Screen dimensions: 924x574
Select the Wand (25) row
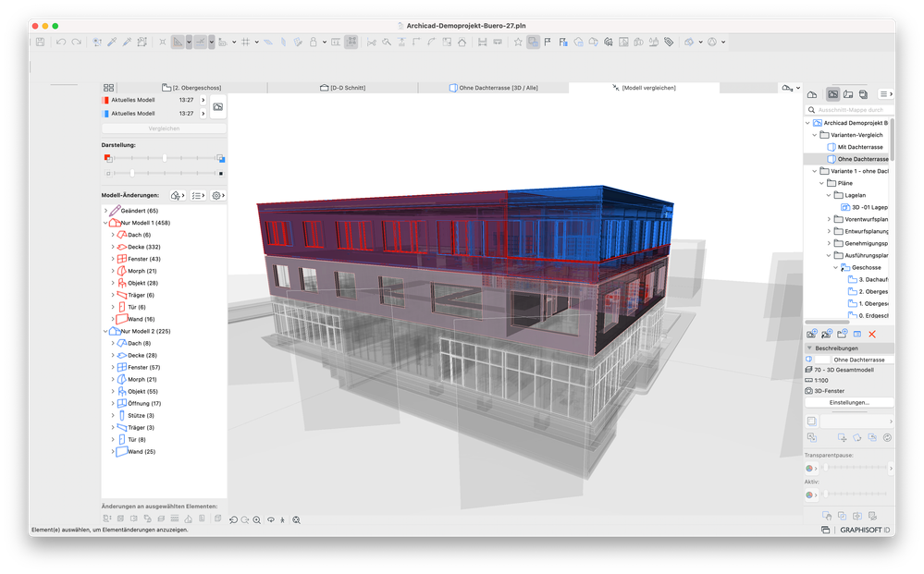tap(164, 452)
